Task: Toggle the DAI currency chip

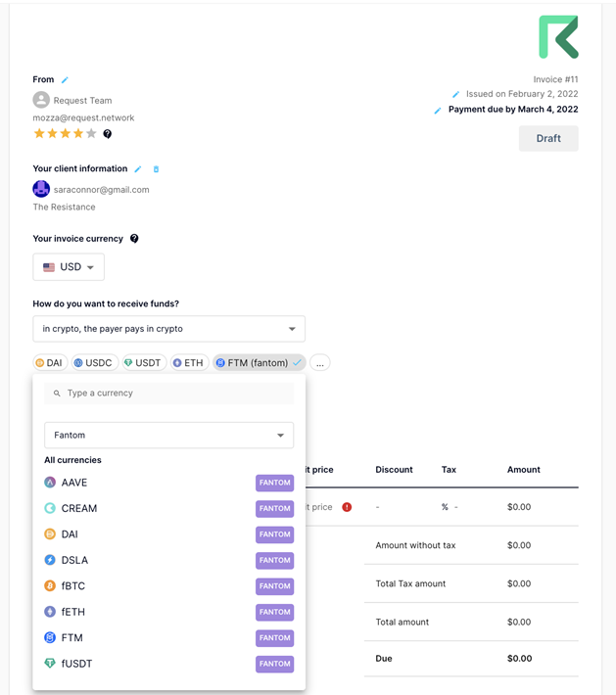Action: click(x=49, y=363)
